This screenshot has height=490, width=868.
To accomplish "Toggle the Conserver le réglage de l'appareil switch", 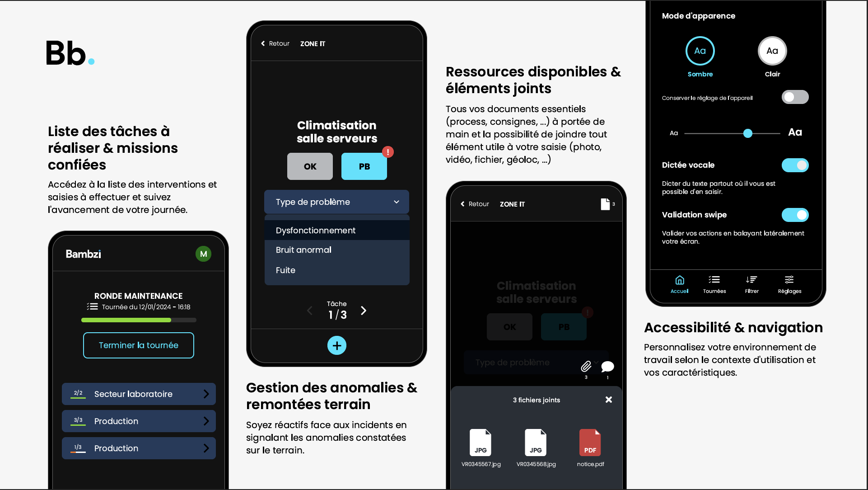I will click(x=795, y=97).
